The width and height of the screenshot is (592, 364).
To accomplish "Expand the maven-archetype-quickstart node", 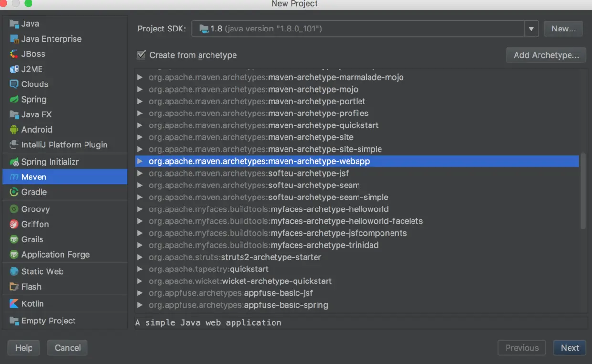I will pos(140,125).
